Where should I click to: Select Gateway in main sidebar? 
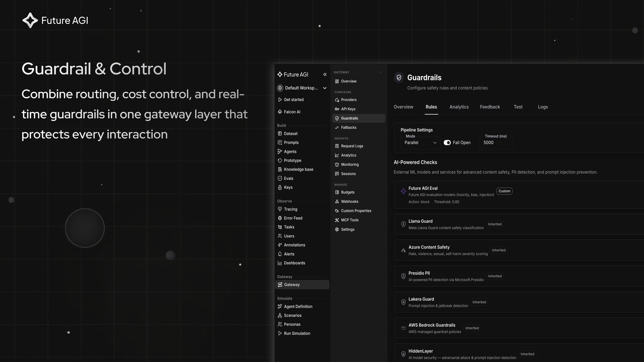pyautogui.click(x=302, y=285)
